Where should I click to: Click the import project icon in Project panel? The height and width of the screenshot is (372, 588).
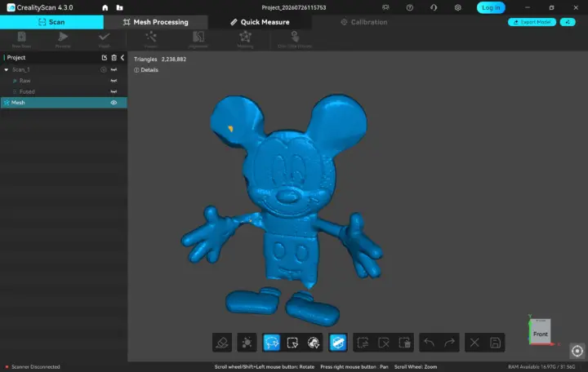coord(105,57)
